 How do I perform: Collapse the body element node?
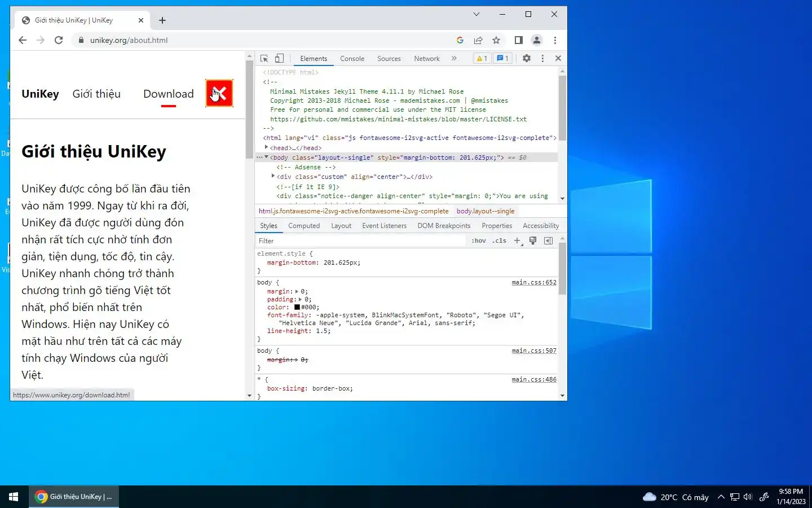[x=266, y=157]
